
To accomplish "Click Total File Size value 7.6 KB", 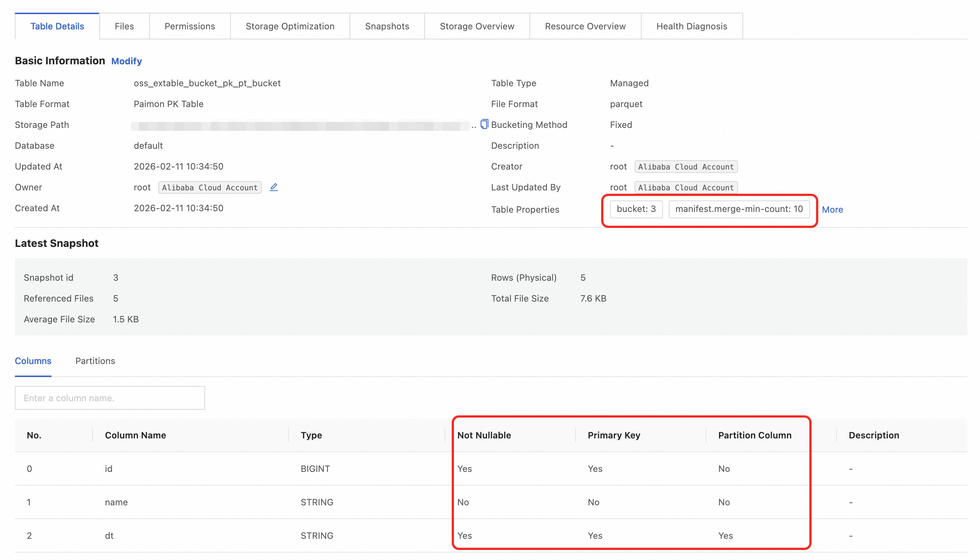I will (x=593, y=299).
